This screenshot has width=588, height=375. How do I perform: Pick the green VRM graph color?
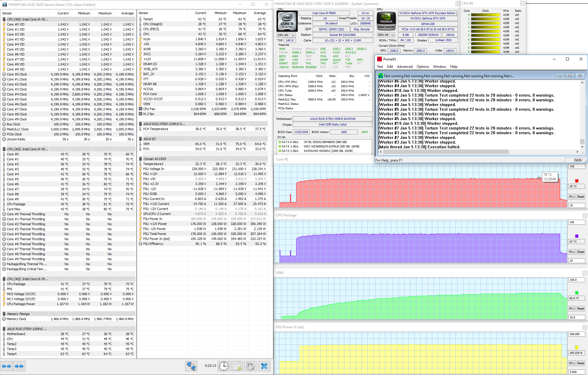point(577,293)
